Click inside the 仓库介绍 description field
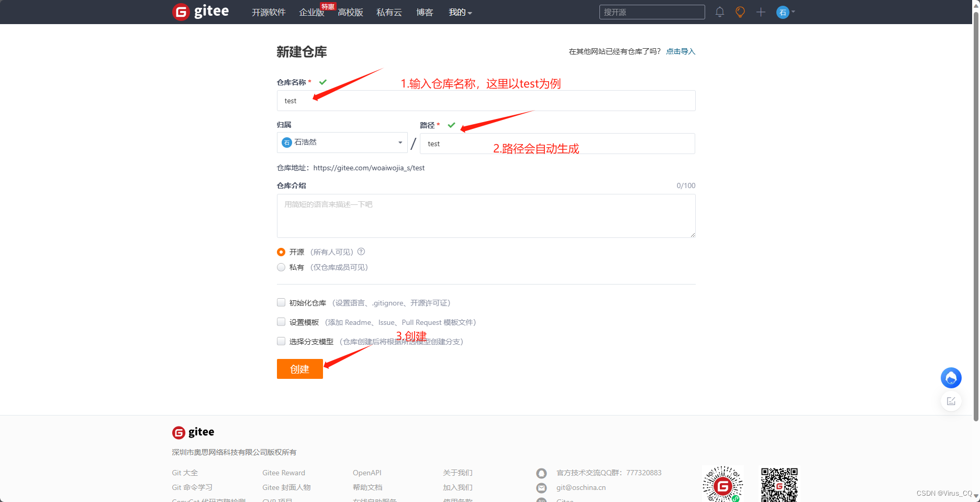 click(x=486, y=216)
